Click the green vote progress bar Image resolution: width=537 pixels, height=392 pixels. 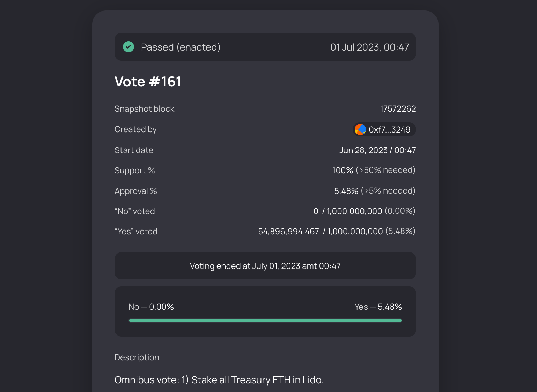(265, 321)
